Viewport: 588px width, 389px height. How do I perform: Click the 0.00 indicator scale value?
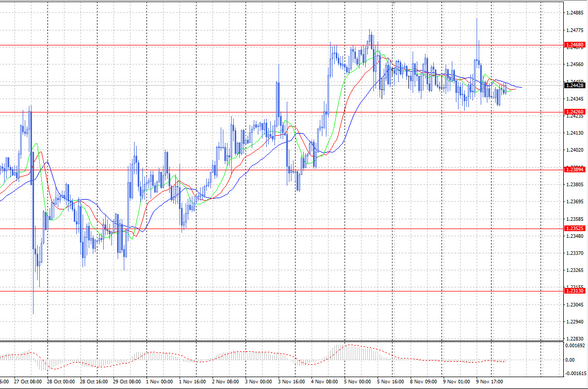click(570, 360)
